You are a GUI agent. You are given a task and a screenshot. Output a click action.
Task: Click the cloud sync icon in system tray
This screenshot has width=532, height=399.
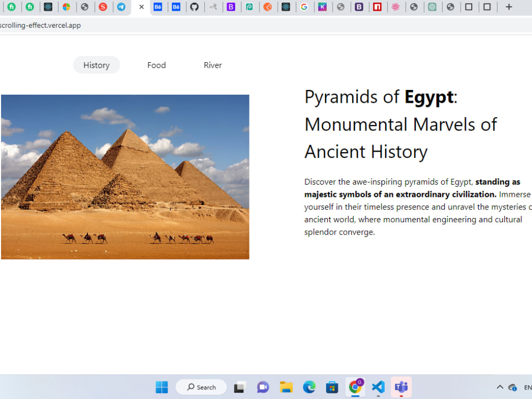click(x=512, y=387)
